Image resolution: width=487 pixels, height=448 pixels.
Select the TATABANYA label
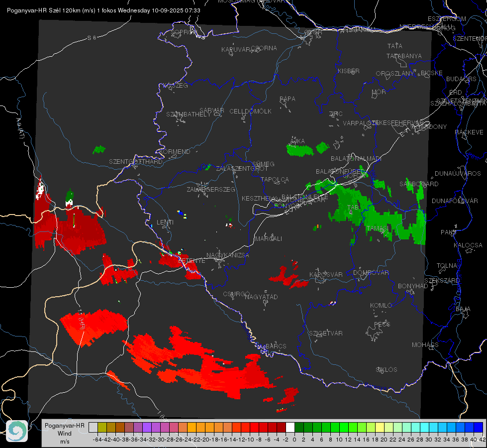click(404, 56)
